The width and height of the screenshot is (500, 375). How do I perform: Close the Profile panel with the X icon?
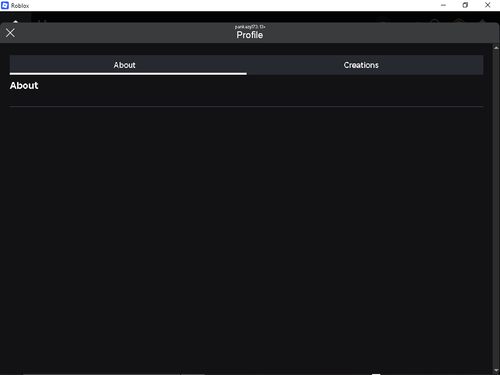pos(10,33)
